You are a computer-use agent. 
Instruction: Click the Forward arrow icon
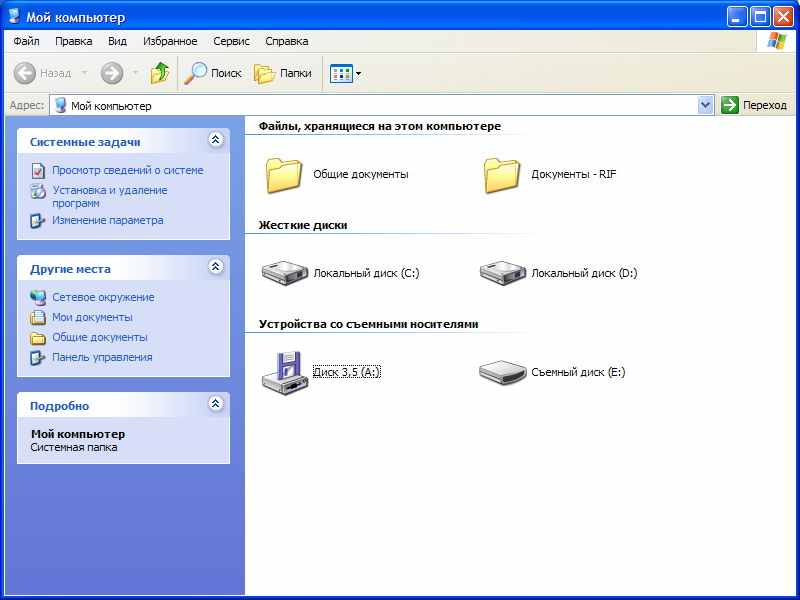click(x=112, y=73)
